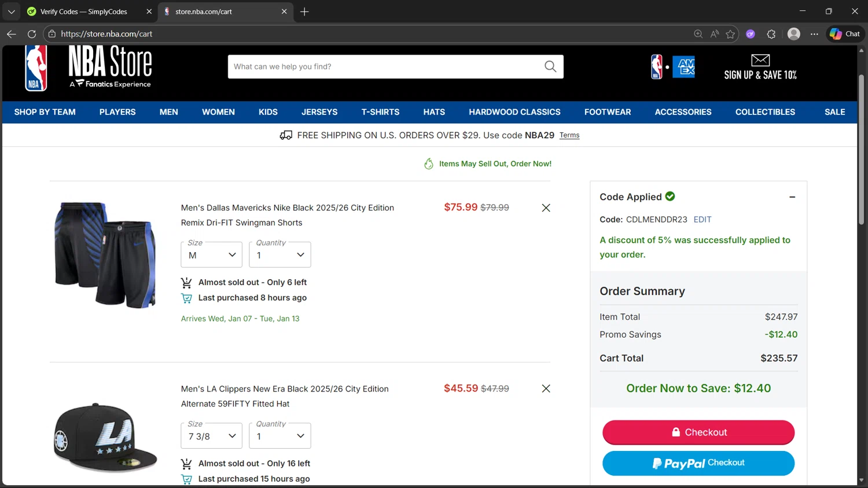Open a new browser tab
868x488 pixels.
(x=304, y=12)
